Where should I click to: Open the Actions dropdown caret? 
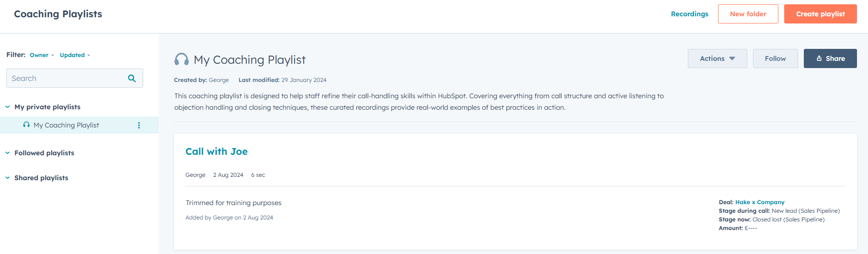tap(732, 58)
